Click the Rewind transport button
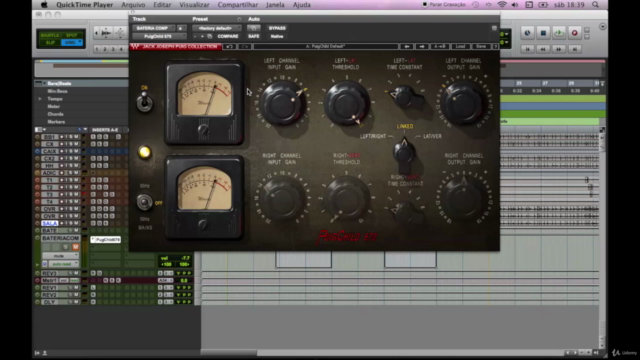This screenshot has width=640, height=360. (x=543, y=49)
